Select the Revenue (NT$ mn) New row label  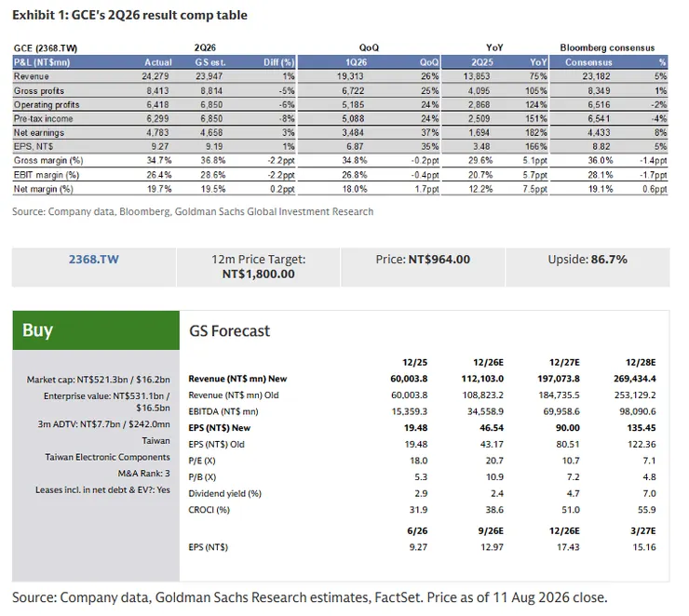[237, 379]
